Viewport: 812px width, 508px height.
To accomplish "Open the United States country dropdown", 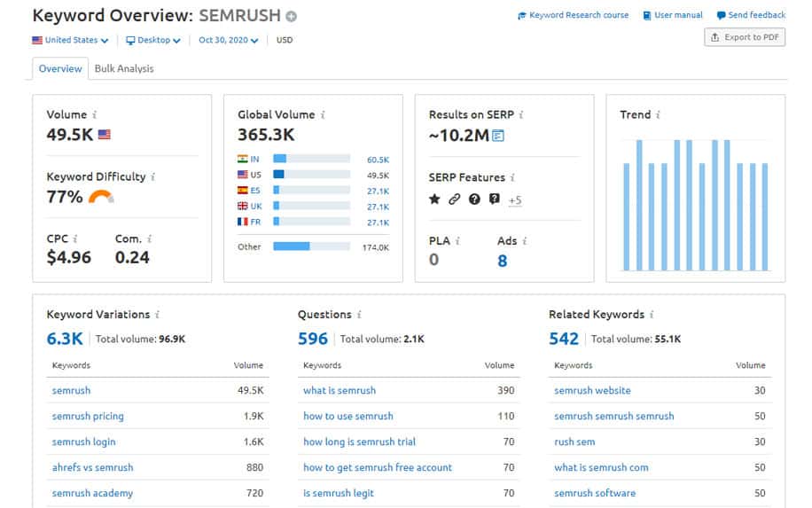I will (70, 40).
